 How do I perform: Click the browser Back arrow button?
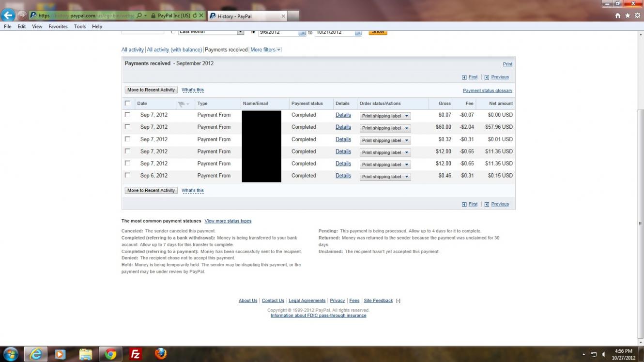pos(8,15)
